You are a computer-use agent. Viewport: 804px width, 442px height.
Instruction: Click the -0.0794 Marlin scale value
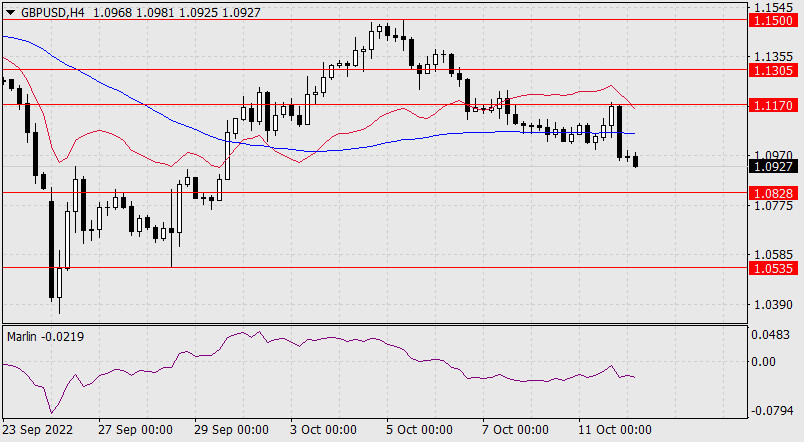(772, 411)
